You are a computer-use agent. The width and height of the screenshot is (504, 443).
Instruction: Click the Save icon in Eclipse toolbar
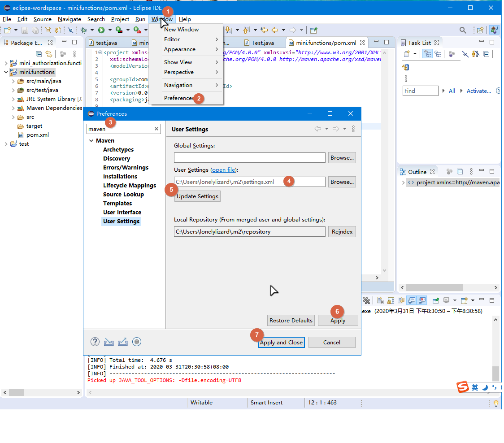(x=25, y=30)
